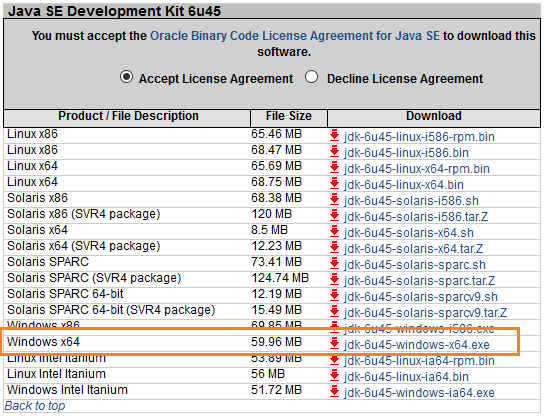This screenshot has width=545, height=417.
Task: Click the Product / File Description column header
Action: pos(127,118)
